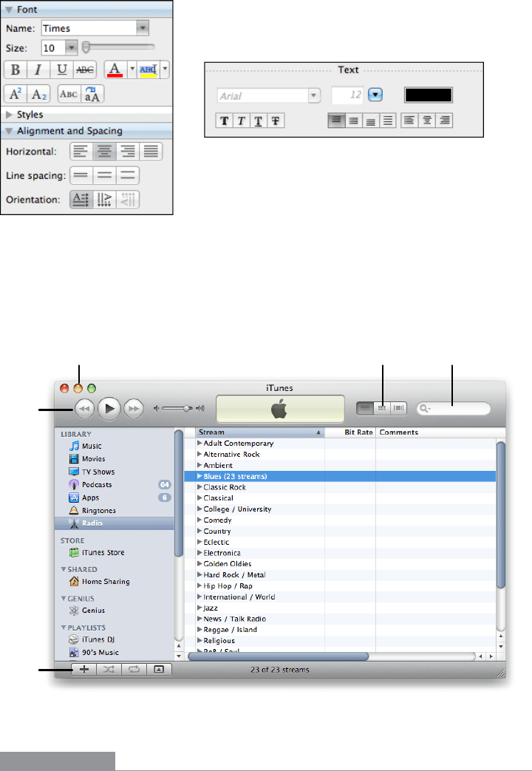
Task: Sort by the Bit Rate column header
Action: tap(350, 432)
